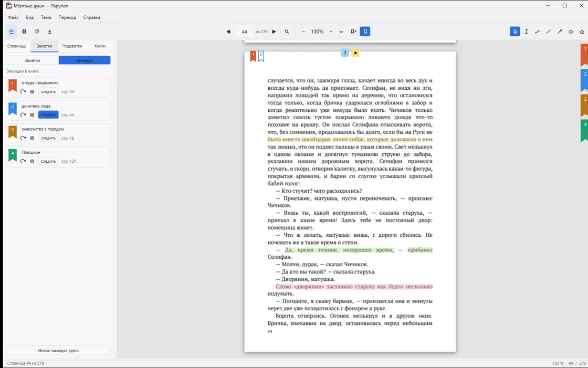Image resolution: width=588 pixels, height=368 pixels.
Task: Open the Вид menu
Action: tap(29, 17)
